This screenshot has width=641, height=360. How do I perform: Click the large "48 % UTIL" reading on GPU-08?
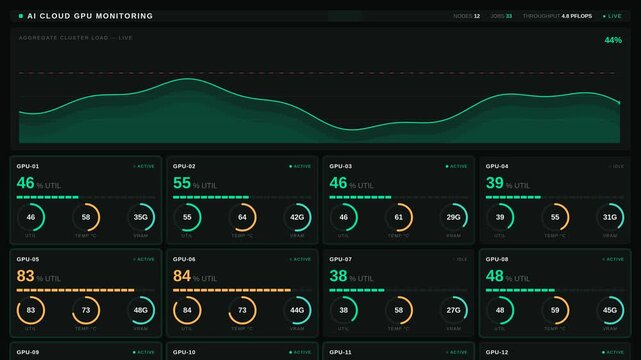508,276
